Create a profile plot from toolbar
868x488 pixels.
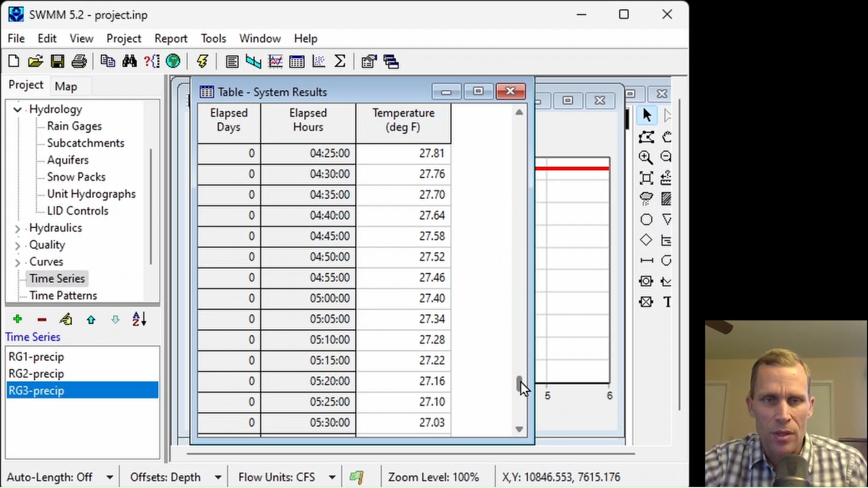tap(253, 61)
